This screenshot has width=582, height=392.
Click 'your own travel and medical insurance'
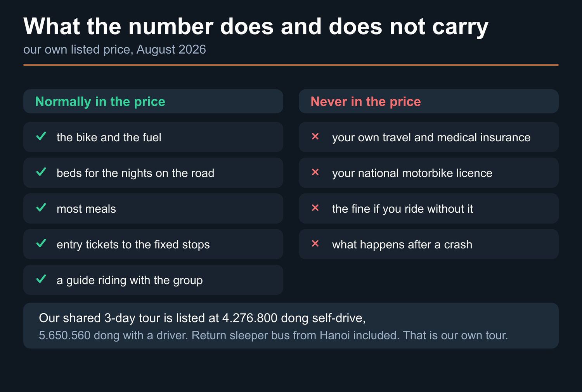(x=431, y=137)
